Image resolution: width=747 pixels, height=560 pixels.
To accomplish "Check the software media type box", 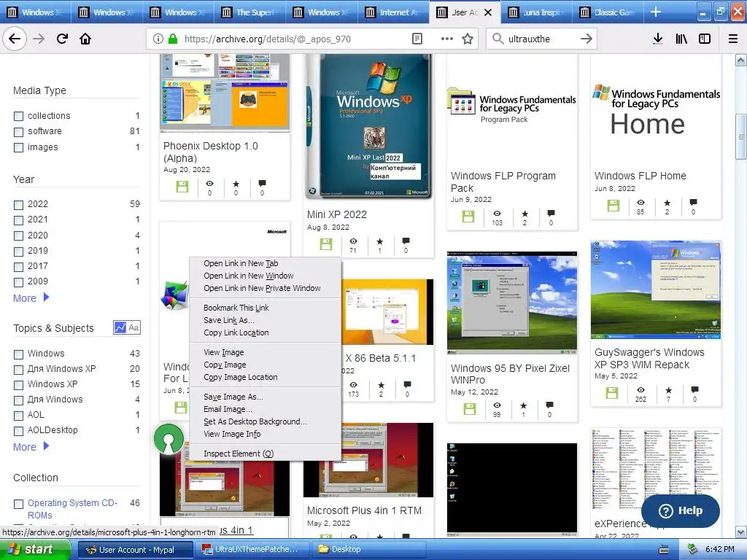I will pos(18,132).
